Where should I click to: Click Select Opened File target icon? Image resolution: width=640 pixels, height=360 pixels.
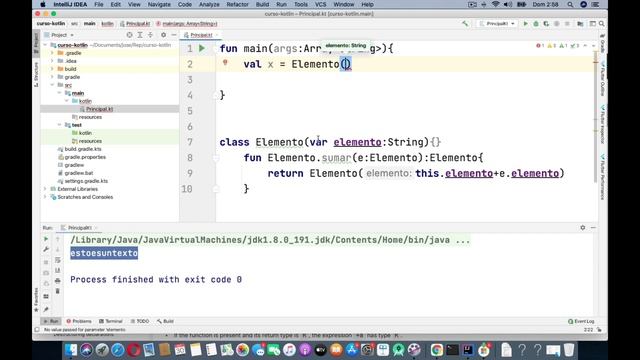(x=129, y=35)
